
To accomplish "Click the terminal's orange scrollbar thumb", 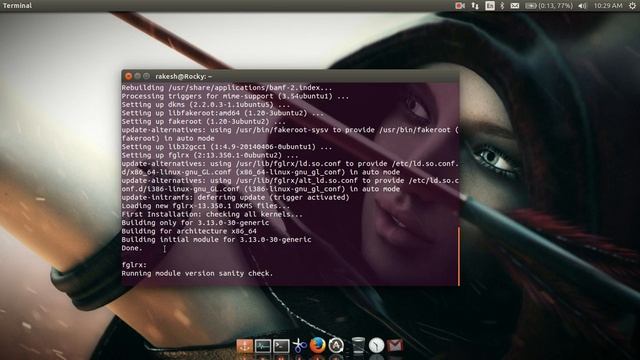I will coord(459,256).
